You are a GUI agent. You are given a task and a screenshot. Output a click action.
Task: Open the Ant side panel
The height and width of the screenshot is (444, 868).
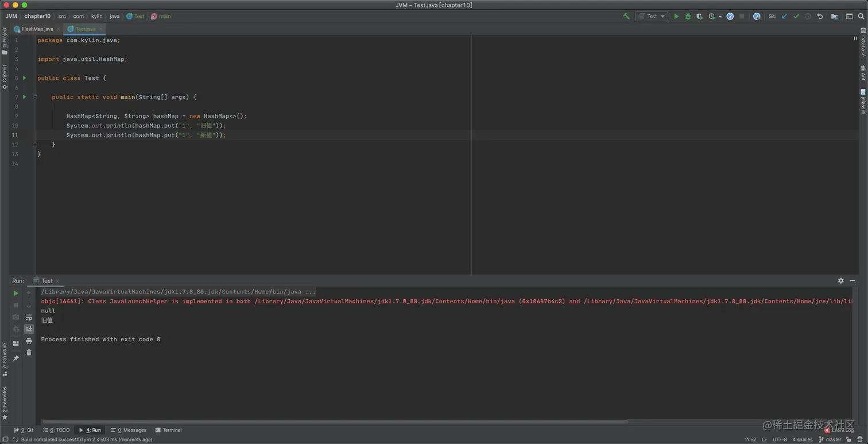pos(863,73)
